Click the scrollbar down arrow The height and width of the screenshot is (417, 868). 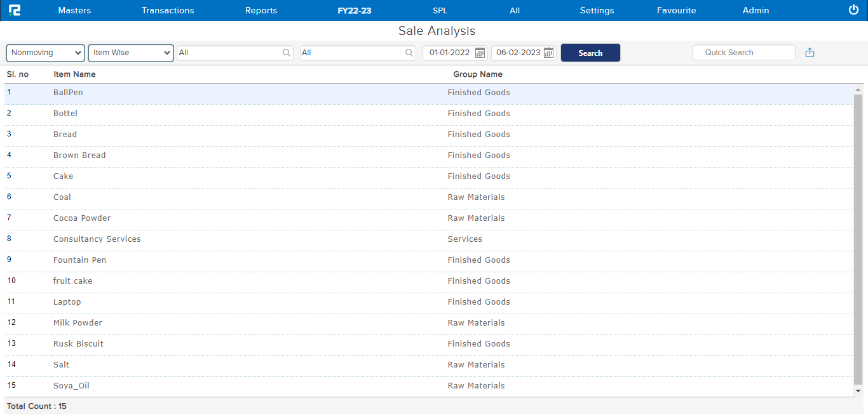(x=858, y=391)
